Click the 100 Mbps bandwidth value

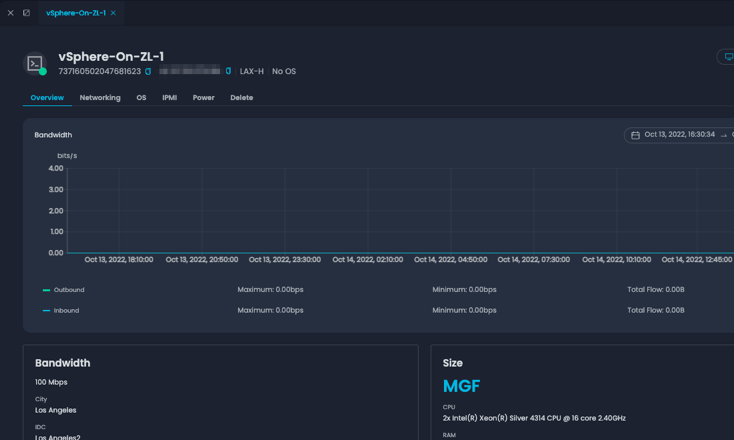click(51, 382)
